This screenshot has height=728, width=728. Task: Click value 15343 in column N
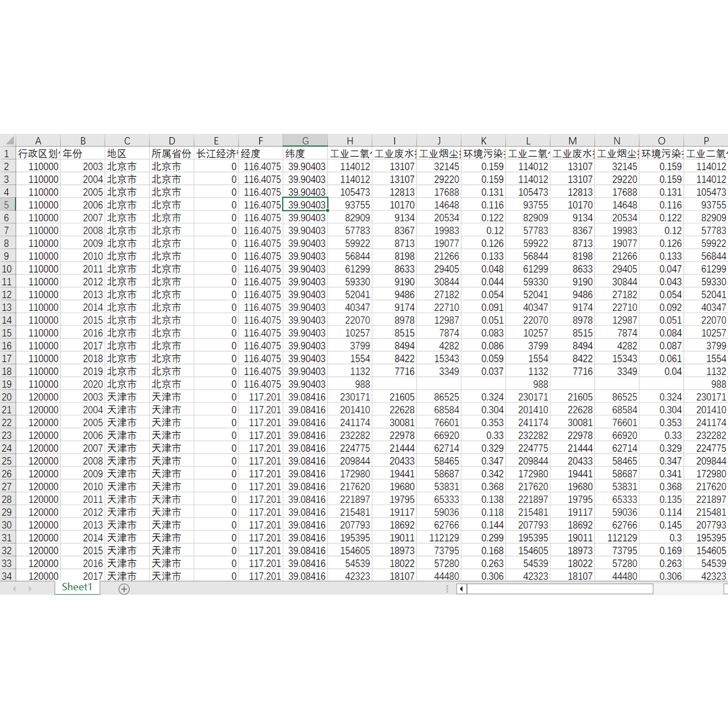click(x=617, y=358)
